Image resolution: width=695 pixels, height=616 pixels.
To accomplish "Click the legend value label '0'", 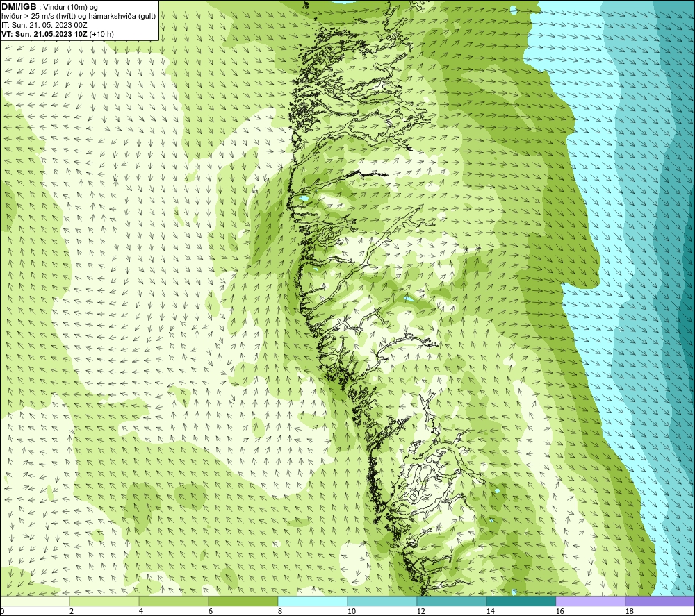I will [x=2, y=611].
